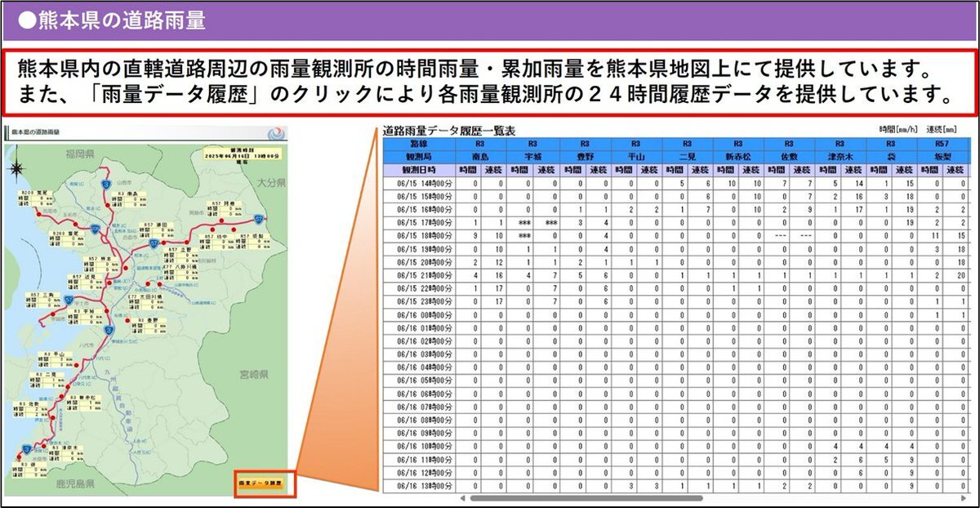Click the 時間[mm/h] unit label
The height and width of the screenshot is (508, 980).
[x=899, y=129]
